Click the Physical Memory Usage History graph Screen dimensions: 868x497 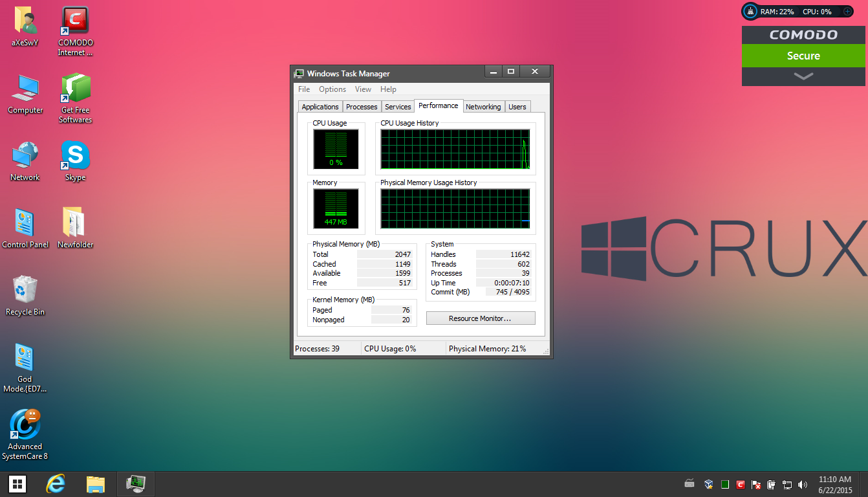(x=455, y=208)
